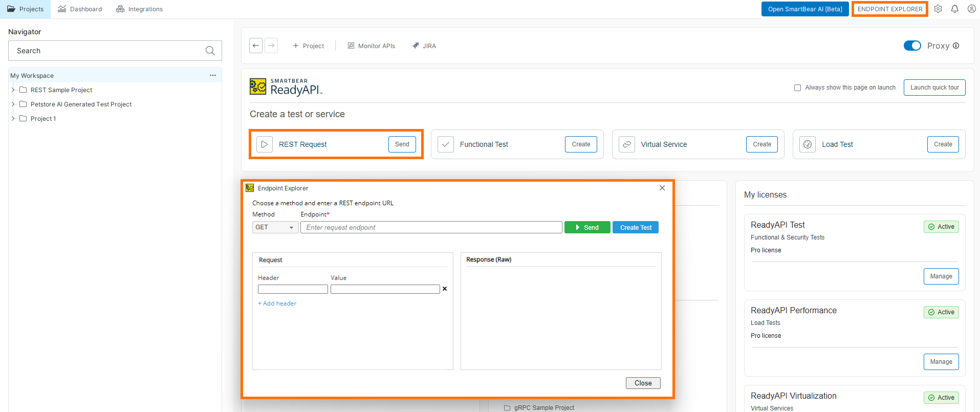Click the search magnifier icon

pyautogui.click(x=210, y=51)
